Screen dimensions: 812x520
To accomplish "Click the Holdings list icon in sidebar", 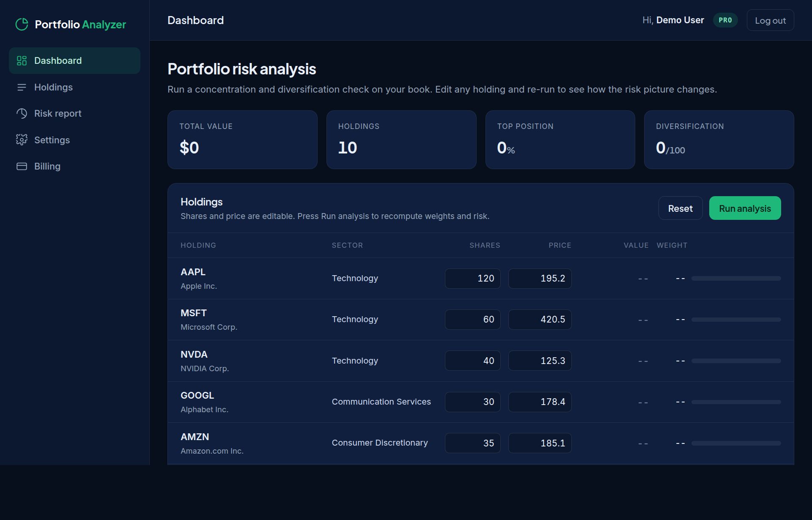I will (x=22, y=87).
